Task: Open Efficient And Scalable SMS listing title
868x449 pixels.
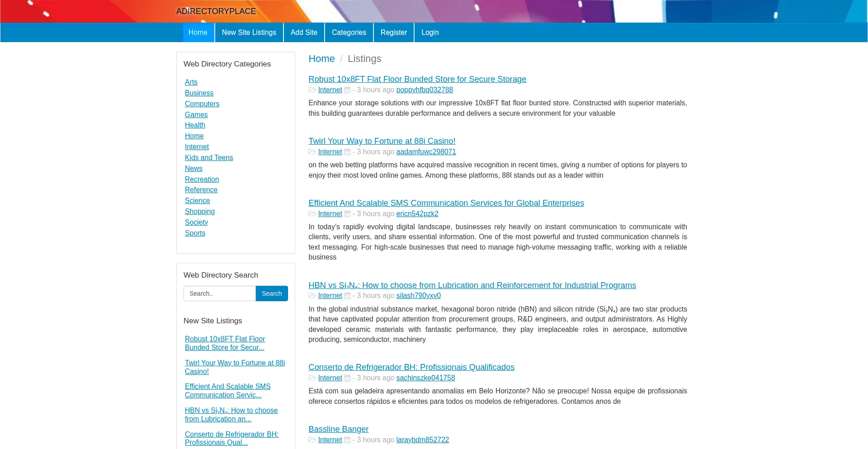Action: click(446, 203)
